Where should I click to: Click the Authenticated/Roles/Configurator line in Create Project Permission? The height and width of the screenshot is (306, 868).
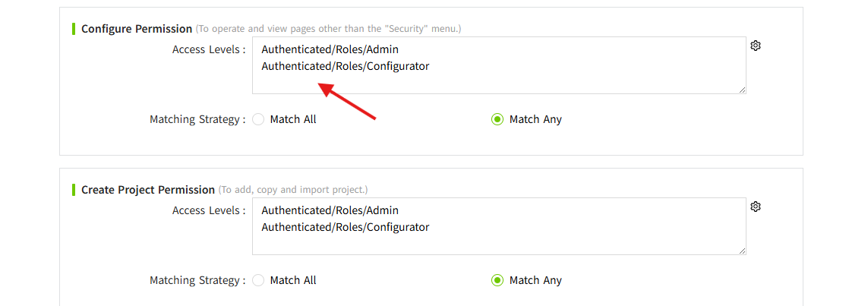click(x=345, y=227)
